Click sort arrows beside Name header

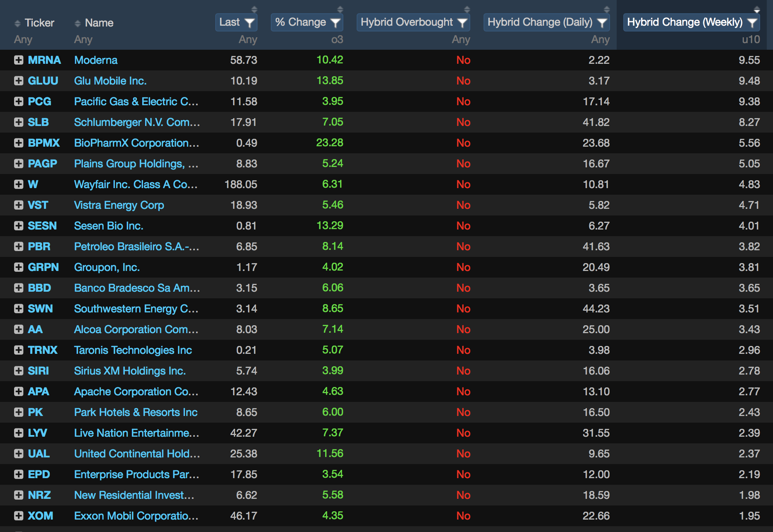click(78, 23)
